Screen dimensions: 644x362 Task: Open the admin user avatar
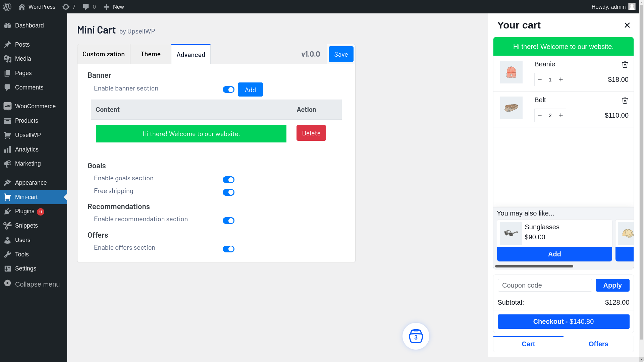coord(632,7)
